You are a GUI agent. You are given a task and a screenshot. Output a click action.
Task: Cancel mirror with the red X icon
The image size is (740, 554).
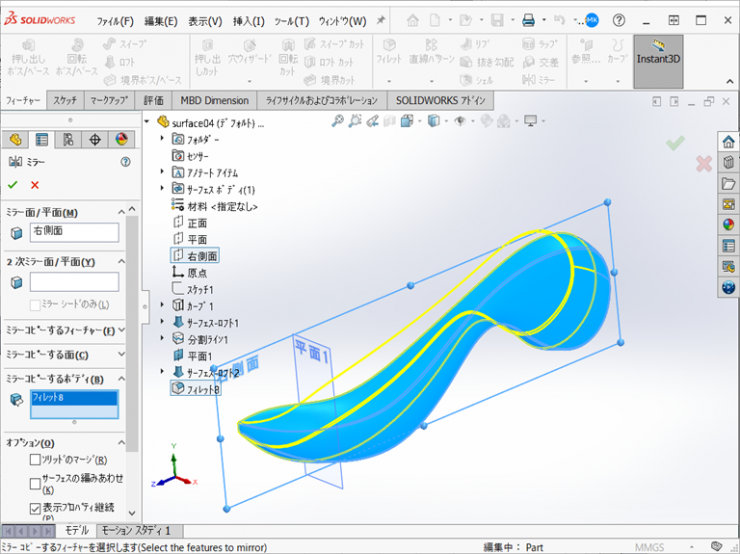[x=35, y=185]
